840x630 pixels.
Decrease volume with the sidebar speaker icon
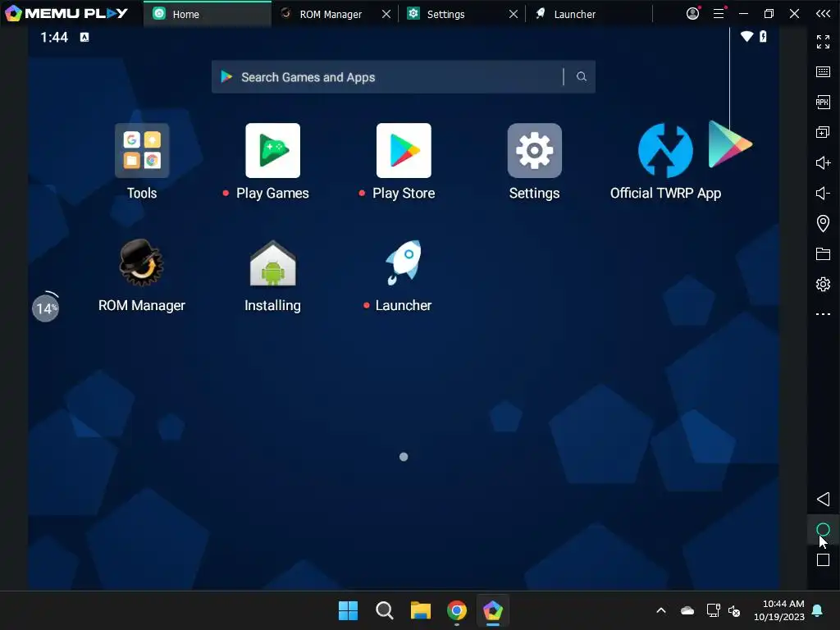click(x=823, y=193)
